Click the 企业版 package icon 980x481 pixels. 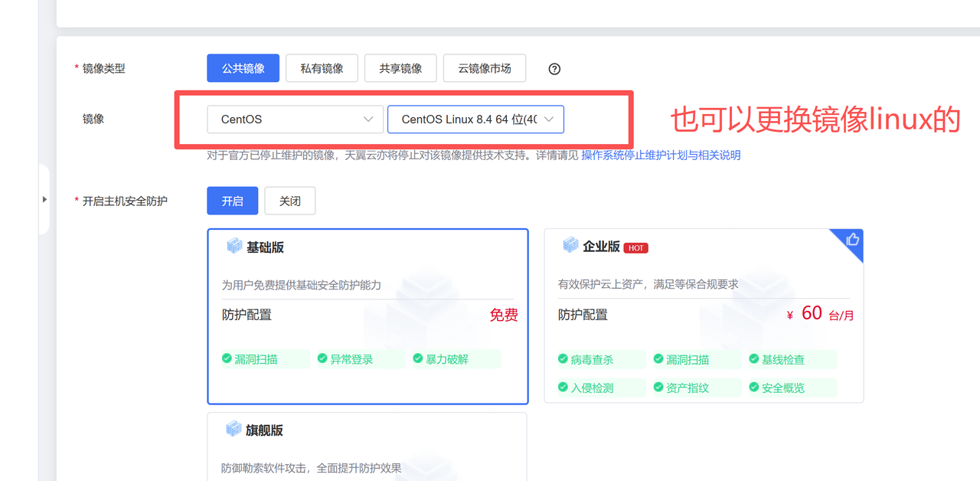570,245
